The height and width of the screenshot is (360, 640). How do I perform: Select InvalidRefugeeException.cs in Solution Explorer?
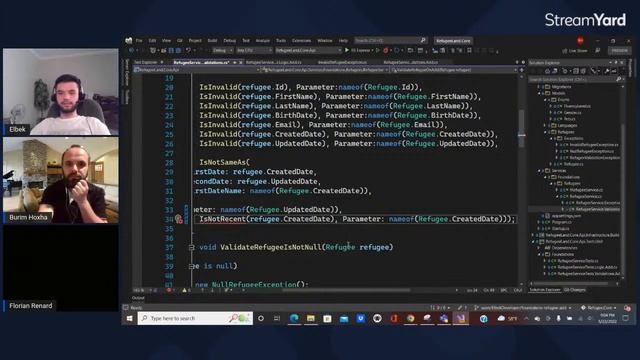click(x=593, y=145)
